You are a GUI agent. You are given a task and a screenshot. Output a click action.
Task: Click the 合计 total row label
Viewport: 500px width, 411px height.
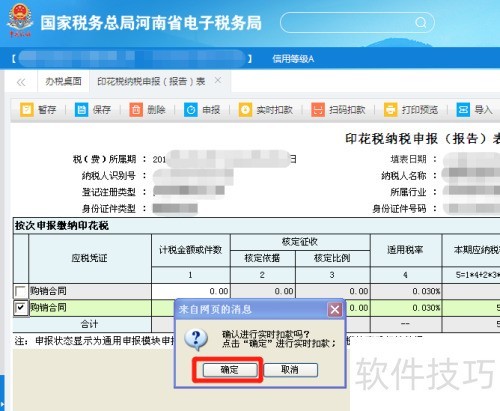tap(89, 324)
